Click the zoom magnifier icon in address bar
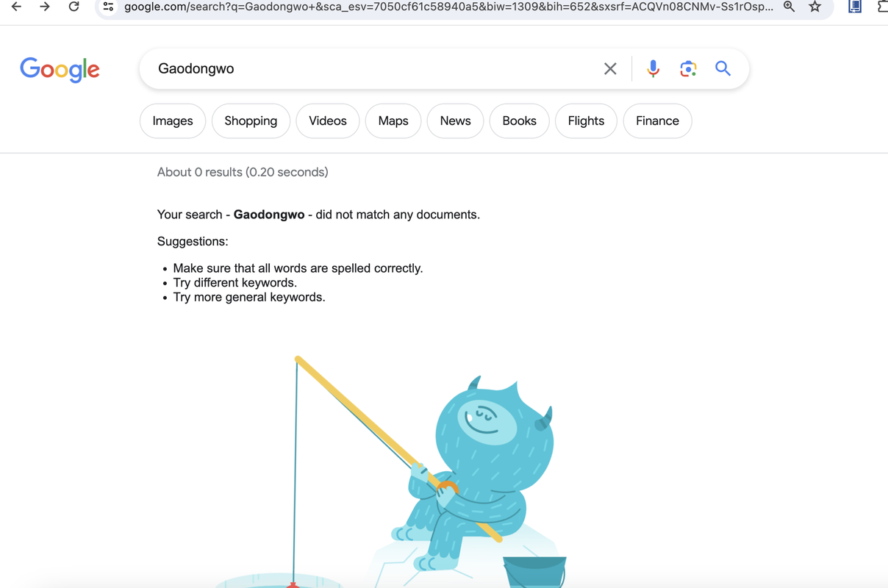This screenshot has width=888, height=588. 789,7
